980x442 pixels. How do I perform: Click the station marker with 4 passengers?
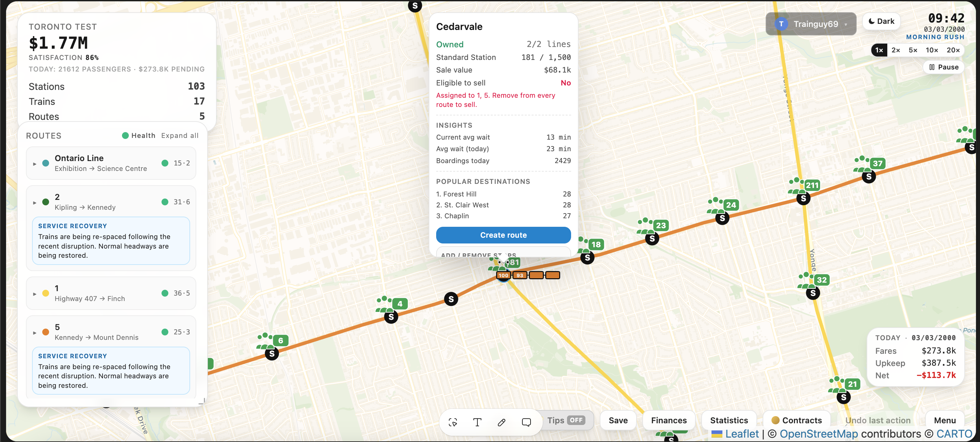(x=391, y=317)
